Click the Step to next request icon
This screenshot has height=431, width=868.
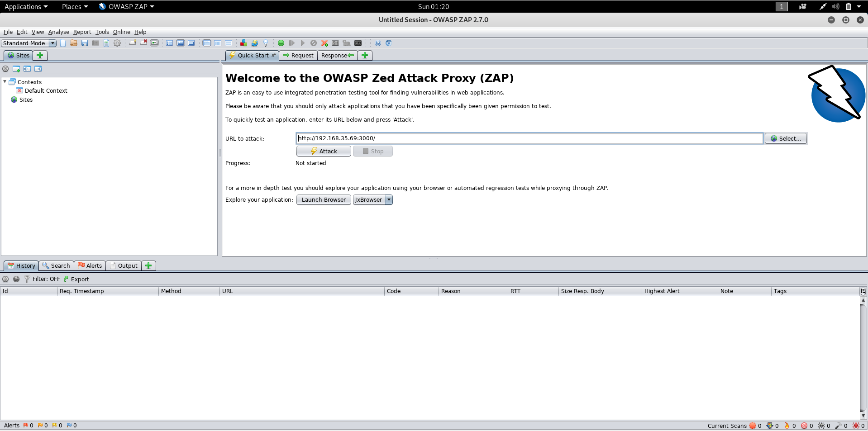[x=292, y=43]
